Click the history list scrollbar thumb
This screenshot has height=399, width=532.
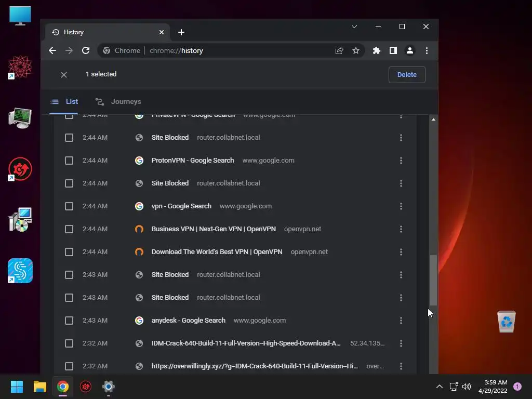[x=433, y=280]
